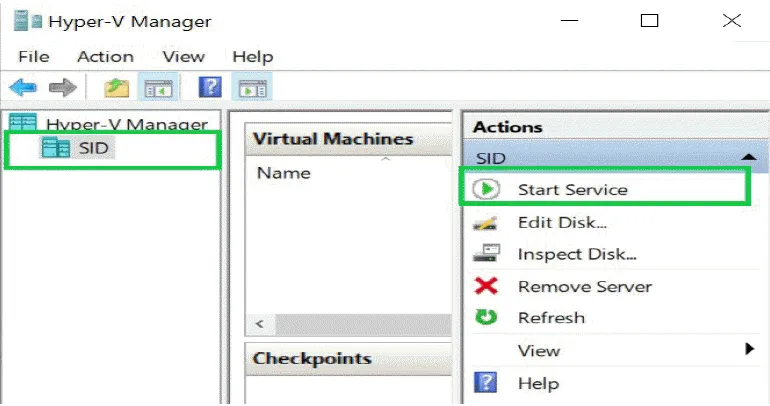The width and height of the screenshot is (770, 406).
Task: Click the blue Back arrow toolbar icon
Action: coord(23,87)
